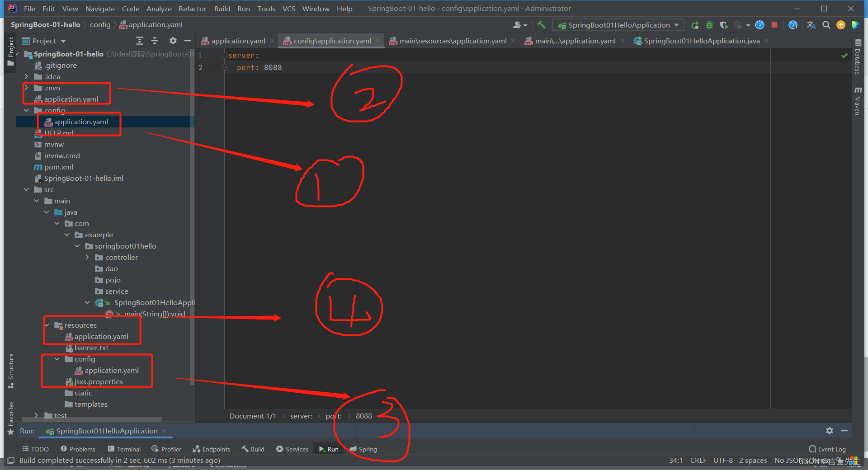
Task: Expand the .mvn folder
Action: [x=26, y=88]
